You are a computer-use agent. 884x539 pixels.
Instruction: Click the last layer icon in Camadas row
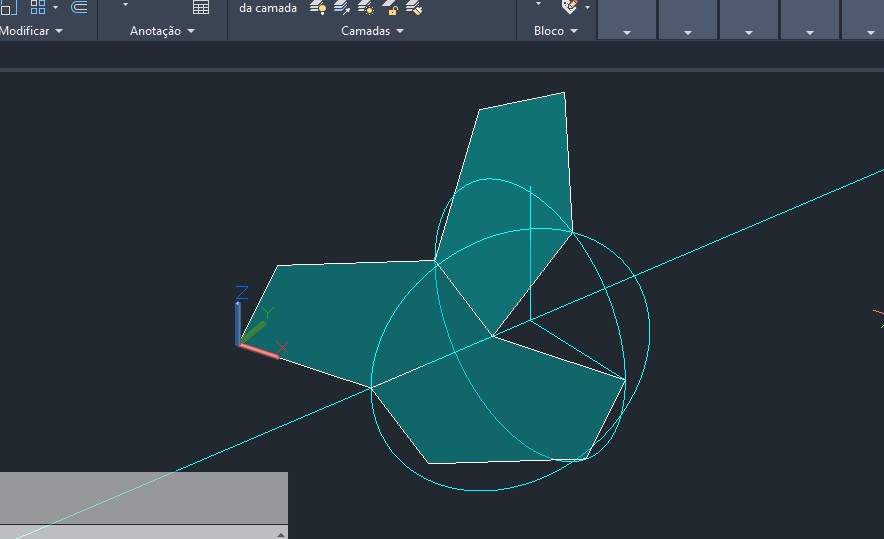[x=414, y=8]
